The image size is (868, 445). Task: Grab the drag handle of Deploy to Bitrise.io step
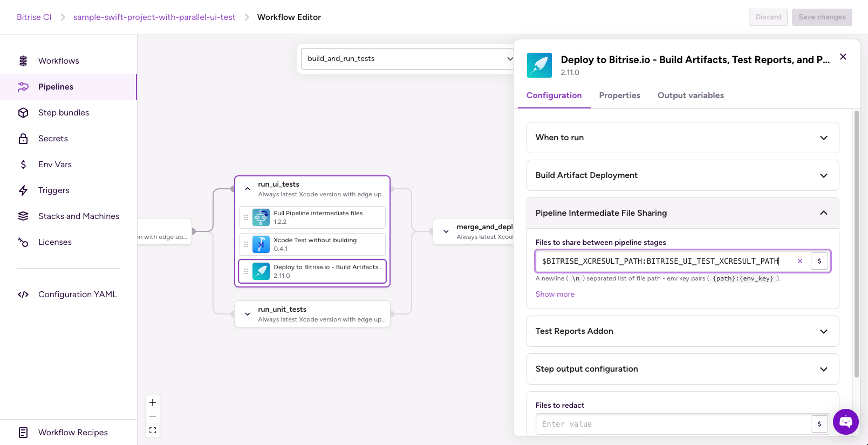(246, 271)
